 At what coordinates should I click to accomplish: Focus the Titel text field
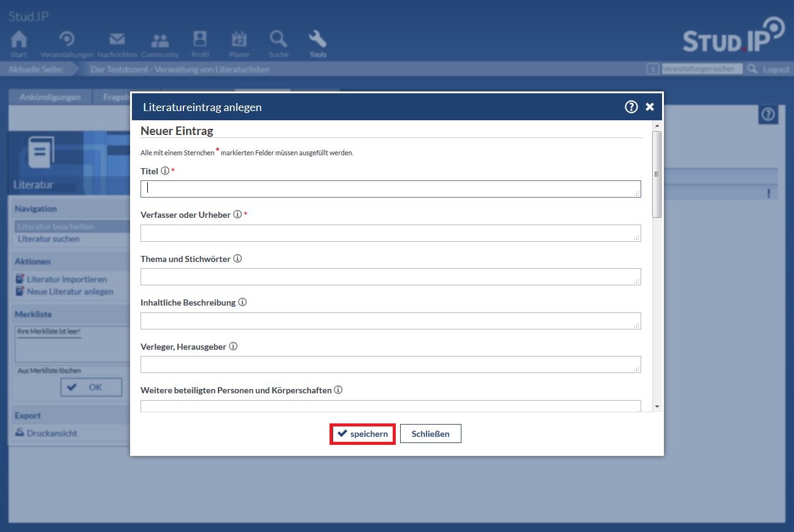pyautogui.click(x=390, y=189)
